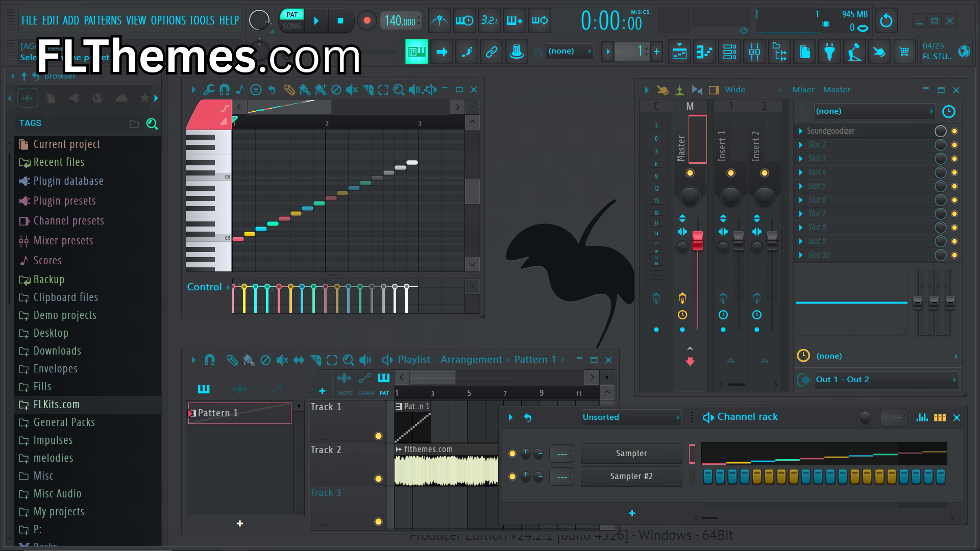
Task: Open the Out 1 - Out 2 output dropdown
Action: (885, 380)
